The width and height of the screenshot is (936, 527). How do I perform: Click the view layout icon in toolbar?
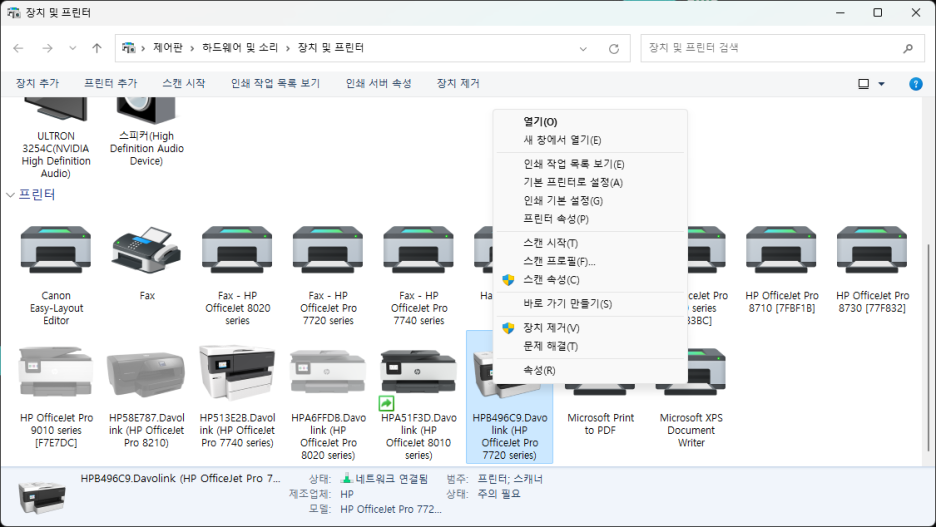click(863, 84)
